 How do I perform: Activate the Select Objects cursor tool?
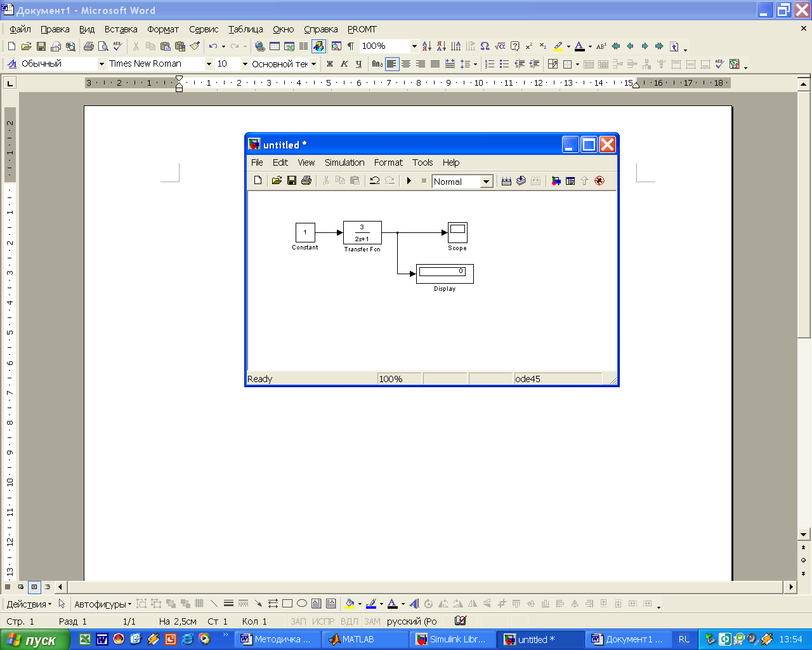(x=62, y=604)
